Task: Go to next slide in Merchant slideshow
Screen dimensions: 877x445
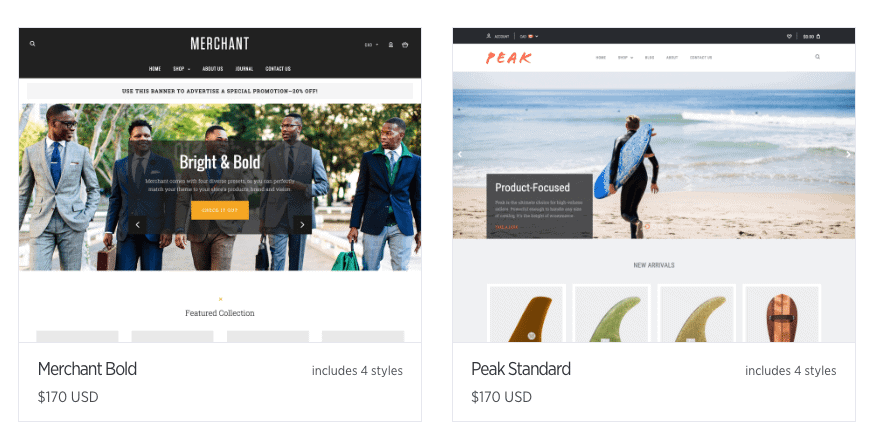Action: click(x=302, y=225)
